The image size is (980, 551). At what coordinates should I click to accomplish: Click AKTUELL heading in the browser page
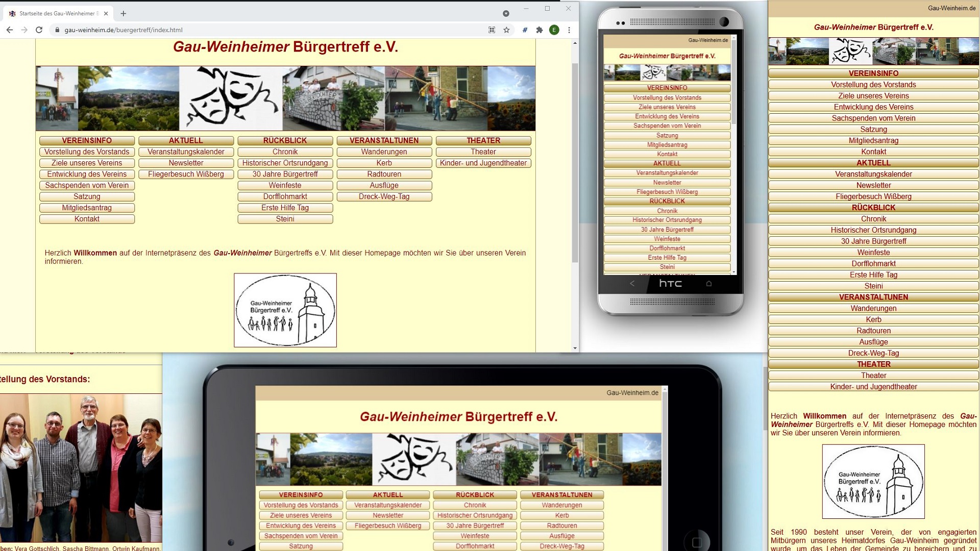pos(186,140)
